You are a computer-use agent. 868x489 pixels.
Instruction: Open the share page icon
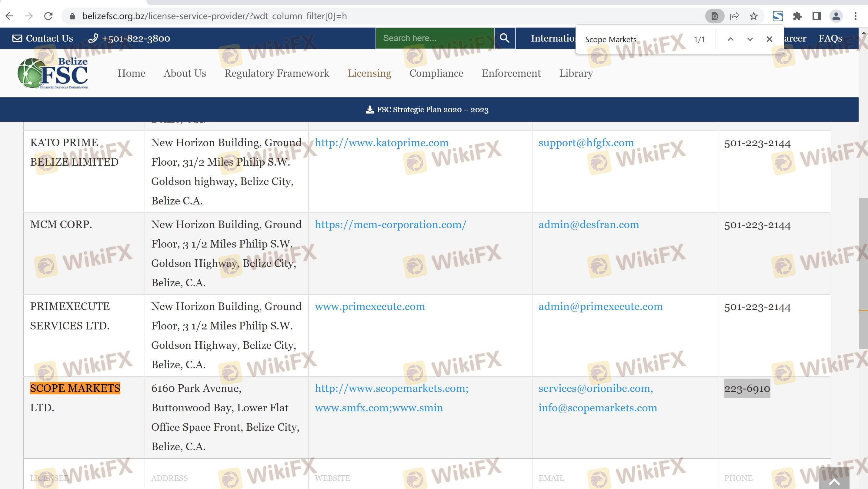pyautogui.click(x=734, y=16)
